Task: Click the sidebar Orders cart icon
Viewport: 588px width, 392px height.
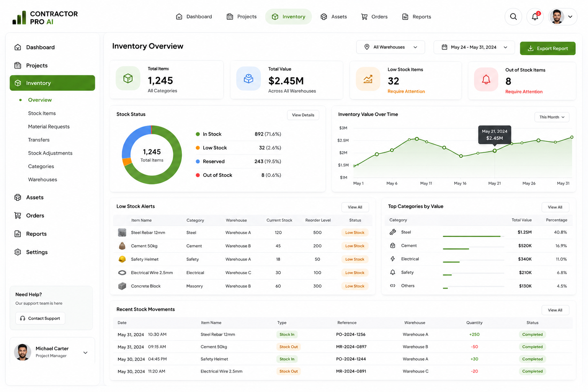Action: (x=18, y=216)
